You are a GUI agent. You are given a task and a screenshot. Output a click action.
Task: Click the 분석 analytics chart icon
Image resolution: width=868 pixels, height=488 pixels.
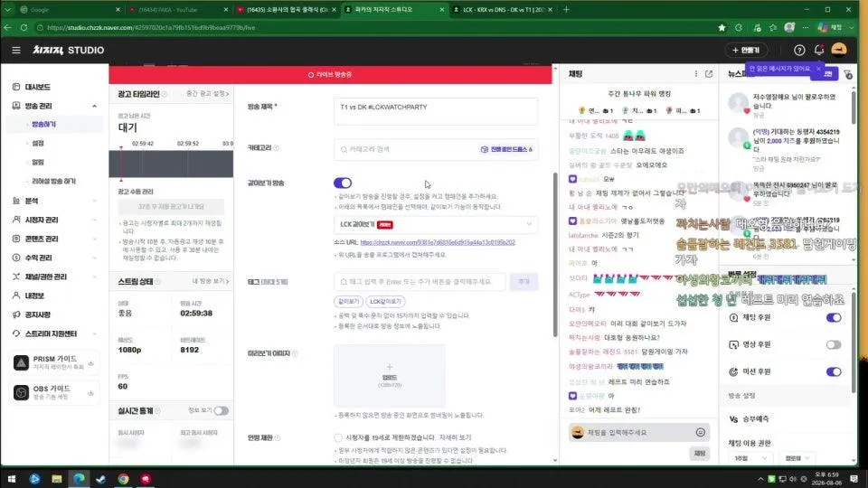coord(16,201)
